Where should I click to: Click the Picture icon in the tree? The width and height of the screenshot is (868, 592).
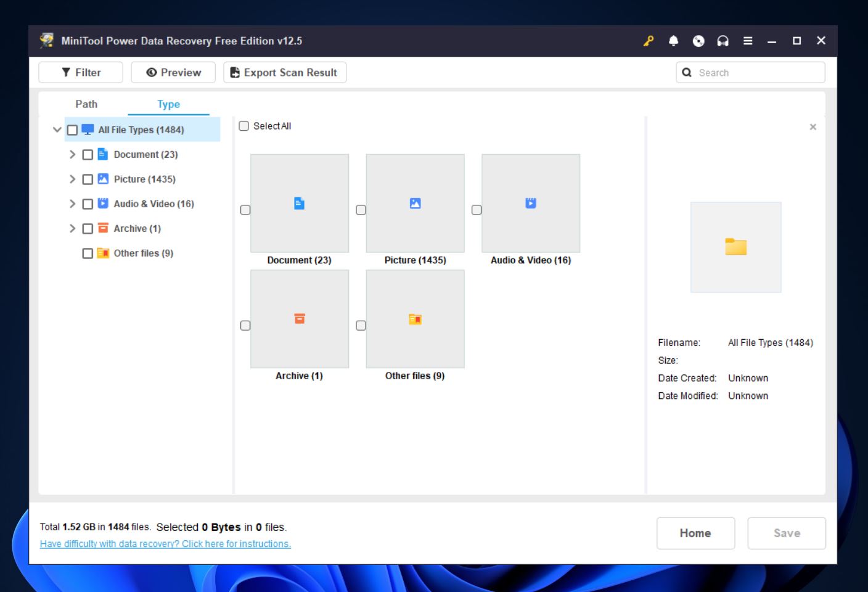(103, 179)
